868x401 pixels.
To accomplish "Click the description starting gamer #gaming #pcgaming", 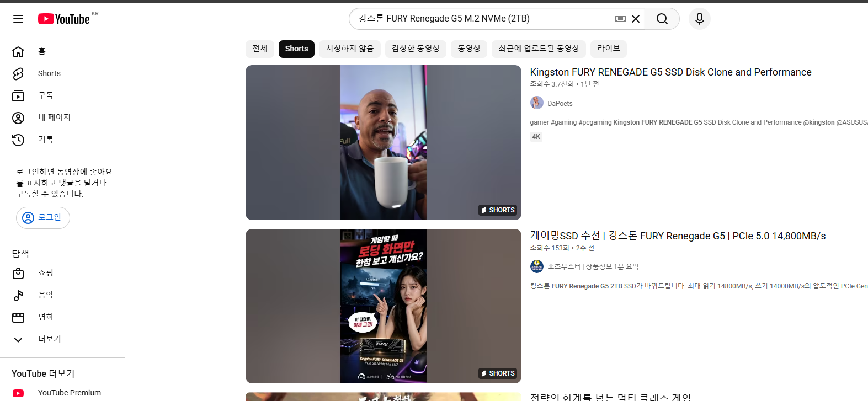I will [x=699, y=122].
